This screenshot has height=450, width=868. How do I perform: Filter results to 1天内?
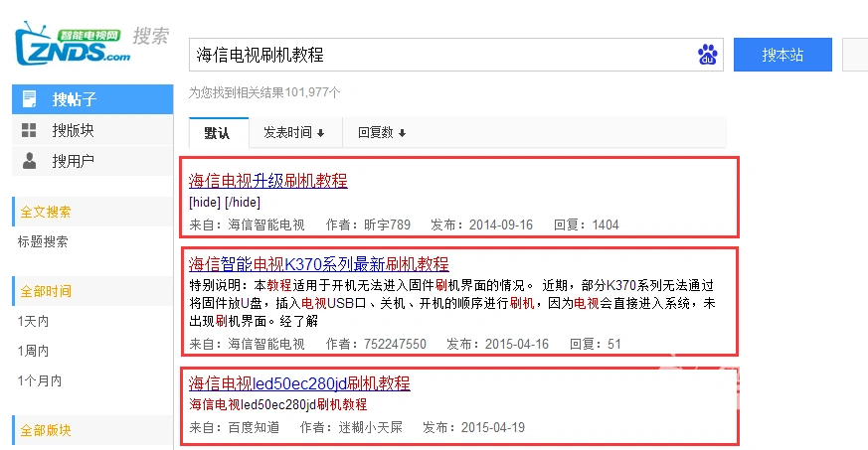[x=33, y=321]
